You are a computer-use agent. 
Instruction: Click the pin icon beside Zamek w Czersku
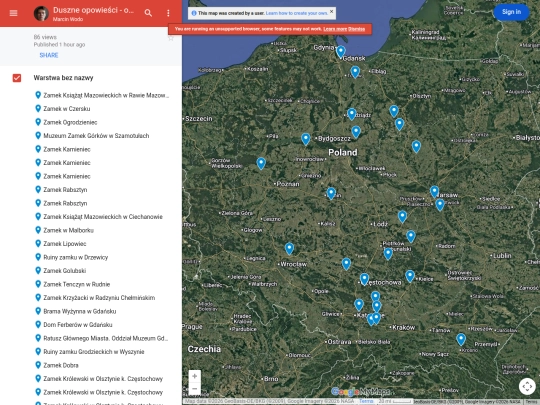click(38, 108)
